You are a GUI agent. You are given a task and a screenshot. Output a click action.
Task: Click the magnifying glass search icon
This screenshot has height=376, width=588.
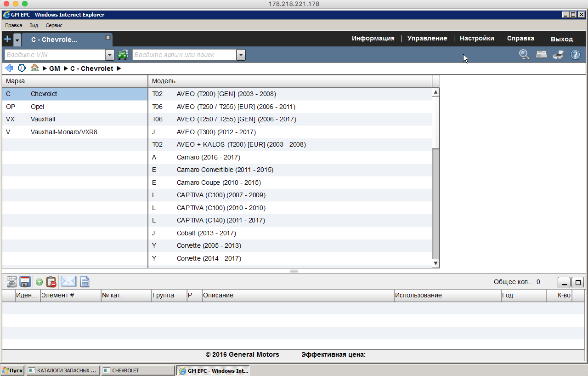[x=524, y=55]
